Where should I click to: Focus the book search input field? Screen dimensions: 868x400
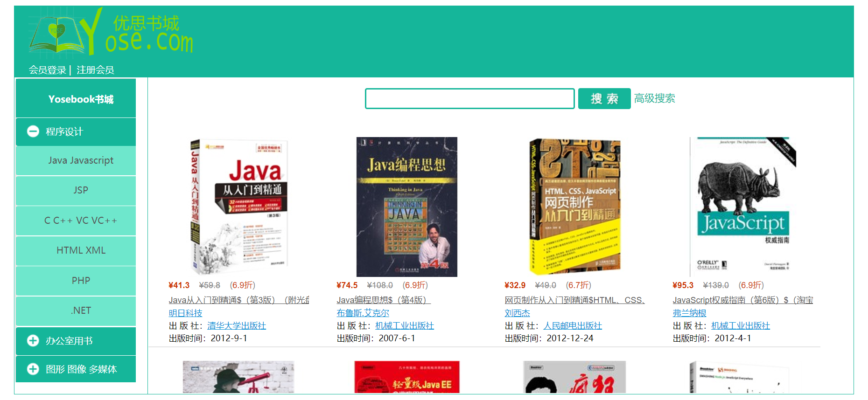469,98
